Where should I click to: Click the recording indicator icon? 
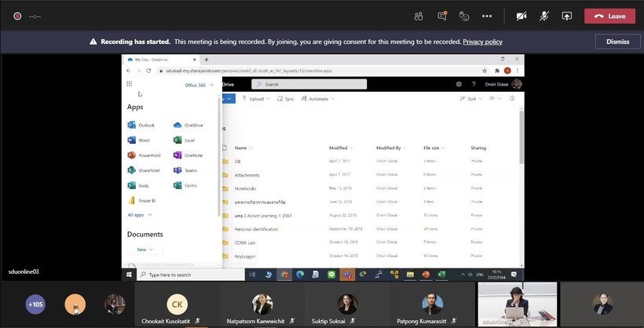17,16
